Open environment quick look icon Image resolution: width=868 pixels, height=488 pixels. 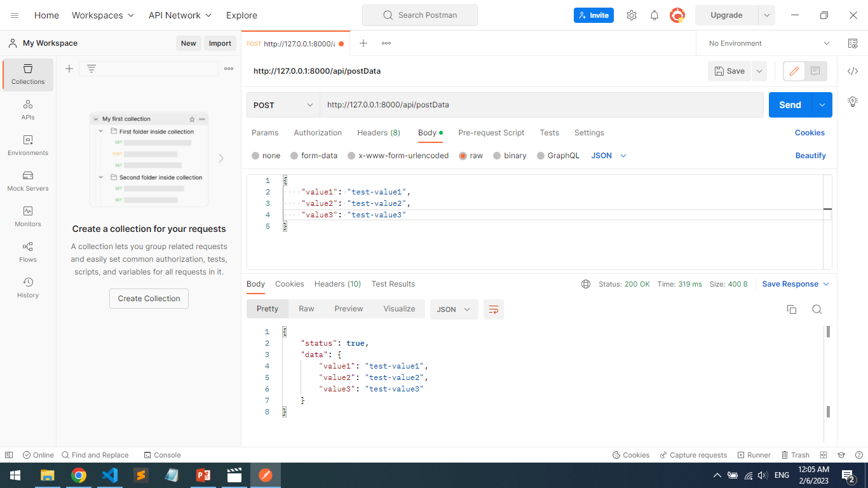853,43
